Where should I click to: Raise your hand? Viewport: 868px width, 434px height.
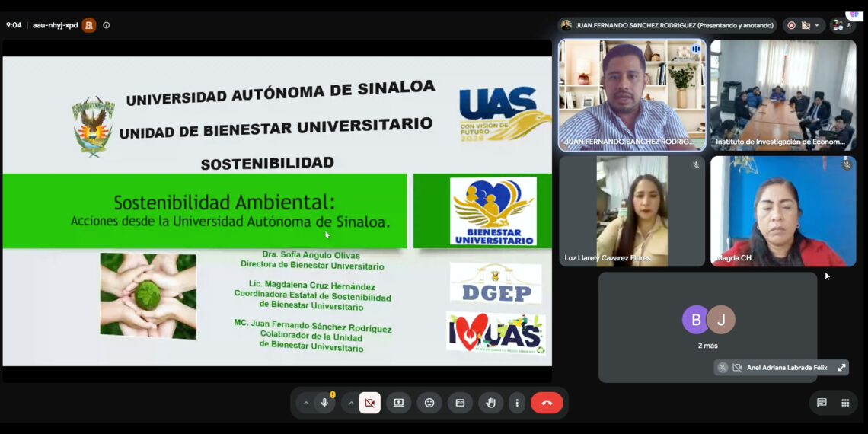pyautogui.click(x=491, y=403)
